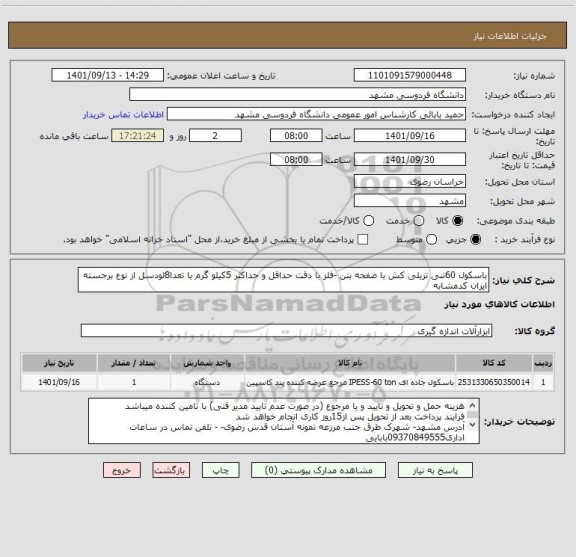The height and width of the screenshot is (557, 576).
Task: Click the گروه کالا field ابزارآلات اندازه گیری
Action: (x=287, y=331)
